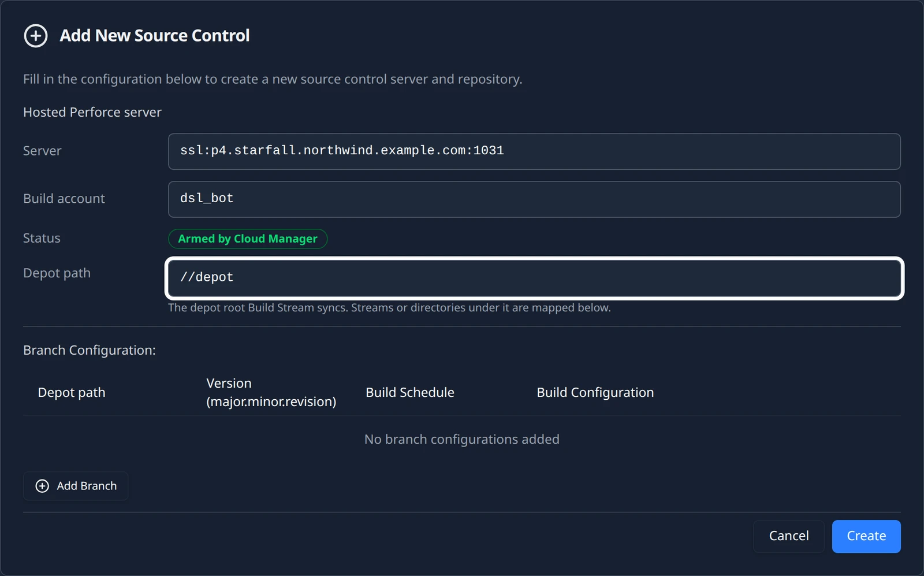Click the Build Schedule column header
924x576 pixels.
coord(410,392)
